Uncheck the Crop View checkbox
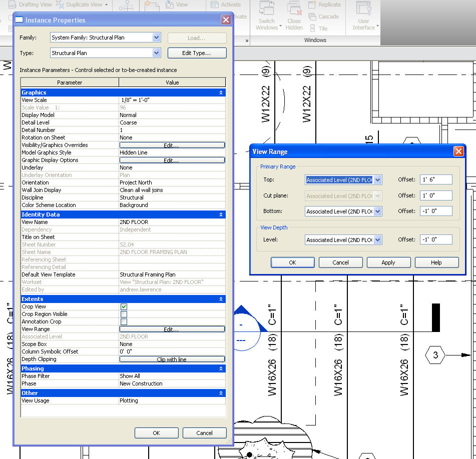The height and width of the screenshot is (459, 476). point(124,306)
